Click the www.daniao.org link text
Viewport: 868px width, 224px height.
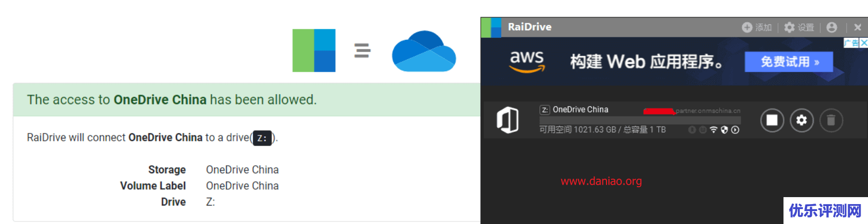601,181
